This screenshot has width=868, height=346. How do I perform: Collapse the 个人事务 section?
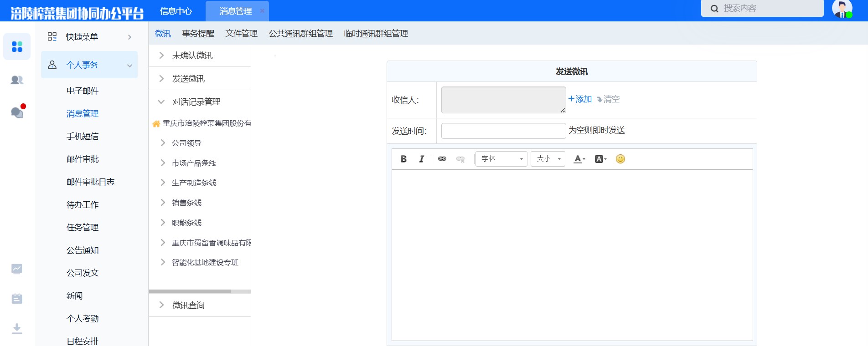pyautogui.click(x=129, y=65)
